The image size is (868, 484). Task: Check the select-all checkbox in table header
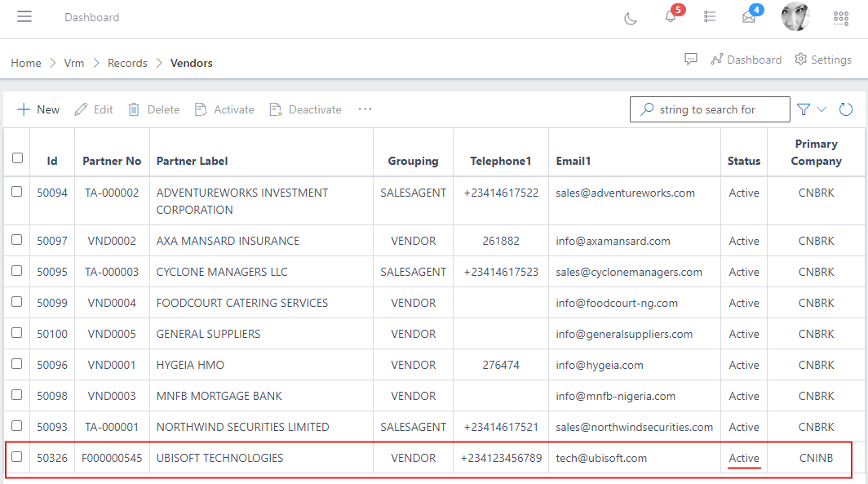tap(17, 158)
